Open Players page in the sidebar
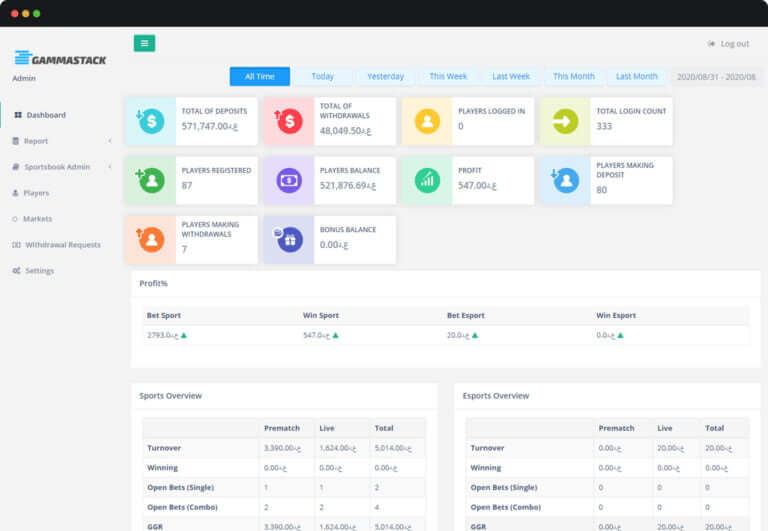This screenshot has width=768, height=531. [x=36, y=193]
